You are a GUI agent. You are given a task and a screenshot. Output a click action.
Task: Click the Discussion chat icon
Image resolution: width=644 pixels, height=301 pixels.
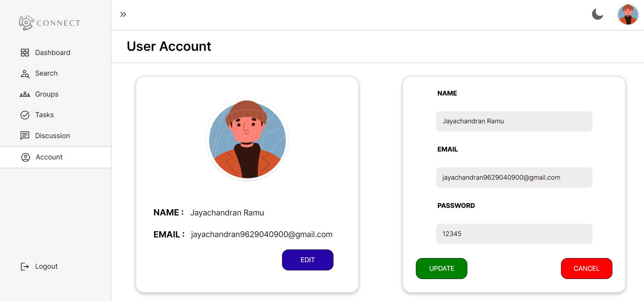[x=25, y=136]
